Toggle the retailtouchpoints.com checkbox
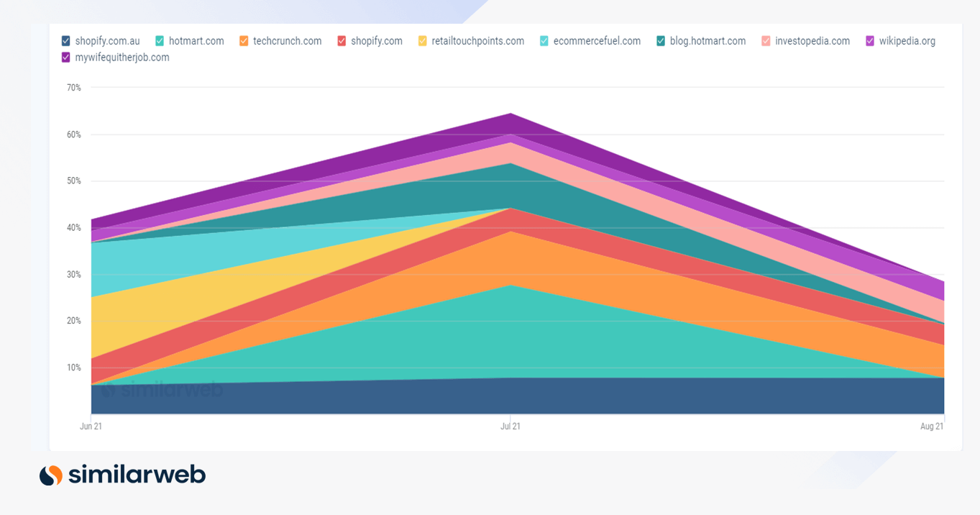Screen dimensions: 980x515 (423, 41)
